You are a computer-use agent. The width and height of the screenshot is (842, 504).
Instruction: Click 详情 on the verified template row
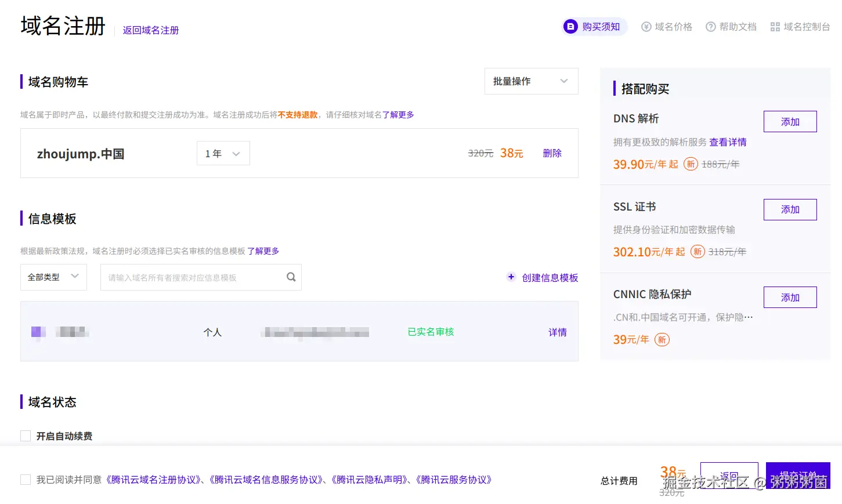tap(558, 332)
